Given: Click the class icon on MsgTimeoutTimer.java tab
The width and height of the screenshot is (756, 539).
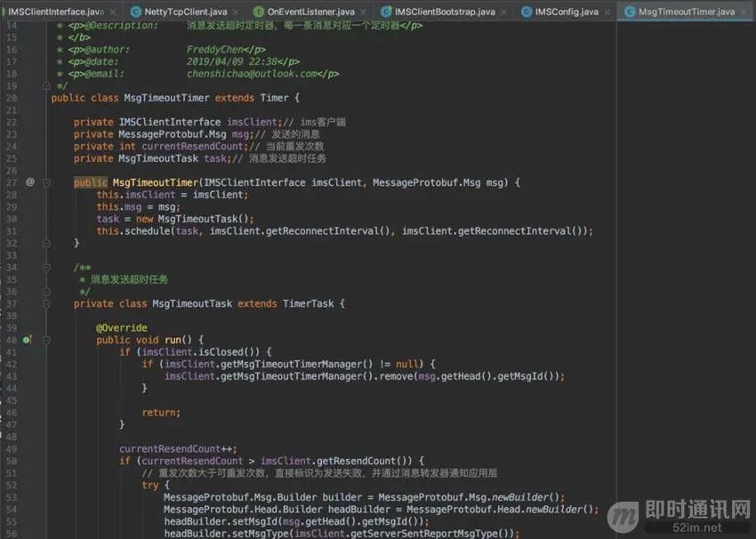Looking at the screenshot, I should [630, 12].
